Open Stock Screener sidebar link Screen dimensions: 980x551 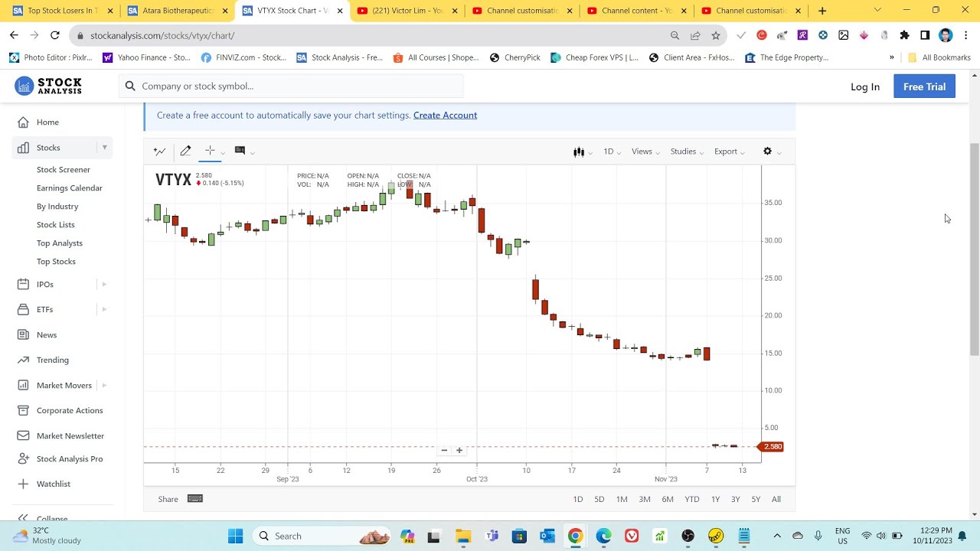tap(64, 170)
